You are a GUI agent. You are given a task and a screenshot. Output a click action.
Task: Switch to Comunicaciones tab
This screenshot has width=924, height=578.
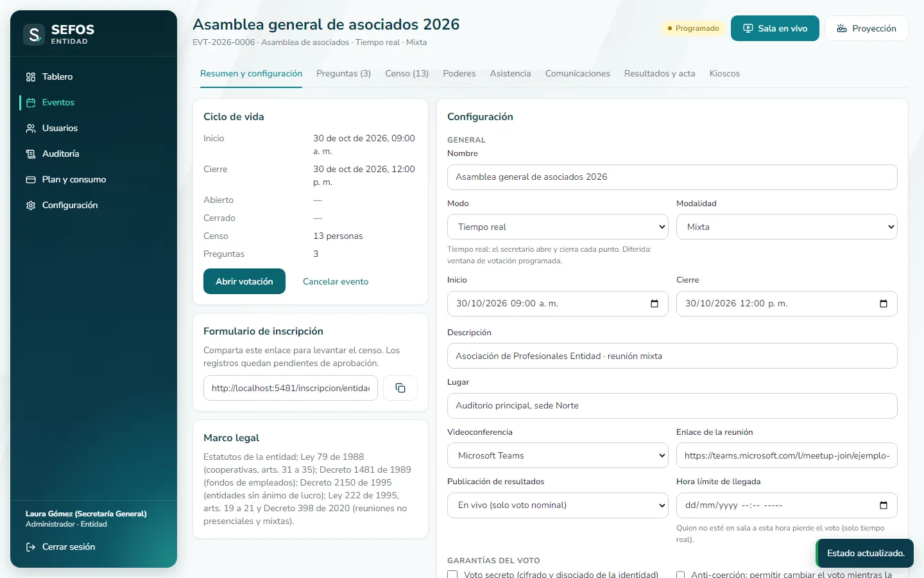tap(577, 74)
